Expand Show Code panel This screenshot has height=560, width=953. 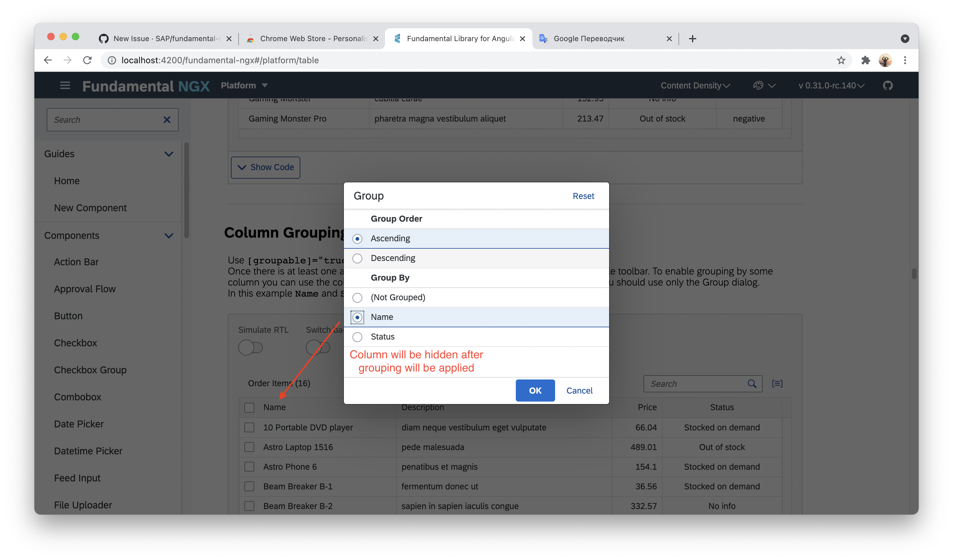(x=266, y=168)
